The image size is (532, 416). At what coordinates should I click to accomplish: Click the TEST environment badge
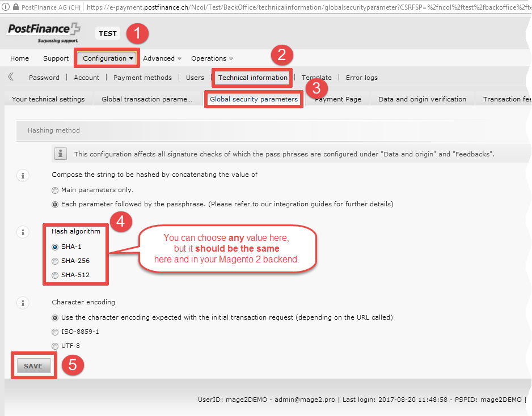108,33
